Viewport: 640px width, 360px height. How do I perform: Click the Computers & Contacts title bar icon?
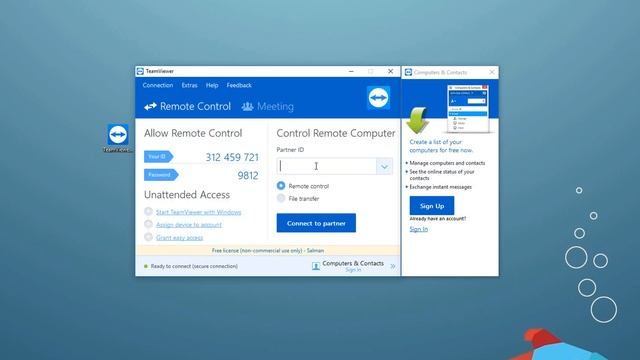[x=408, y=72]
